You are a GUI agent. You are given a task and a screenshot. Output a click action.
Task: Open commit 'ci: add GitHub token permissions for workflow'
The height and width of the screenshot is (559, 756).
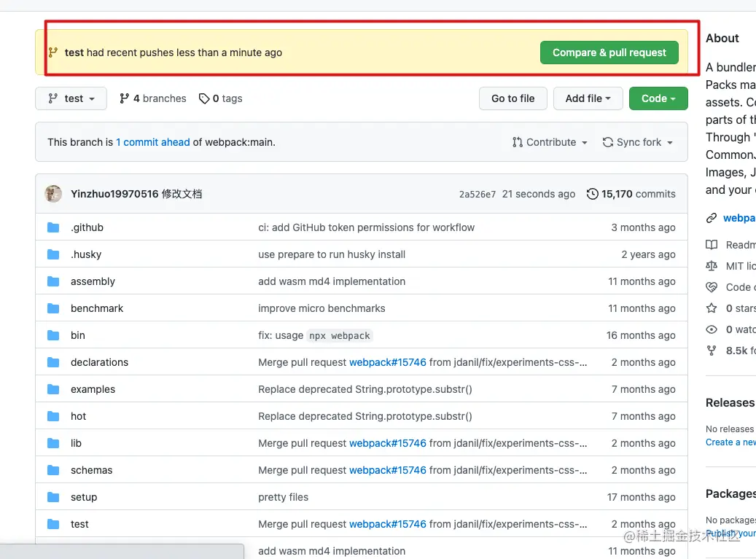(x=367, y=227)
